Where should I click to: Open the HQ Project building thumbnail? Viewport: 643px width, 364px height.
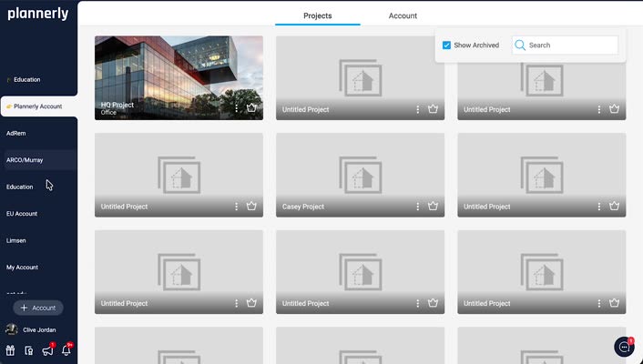(x=179, y=78)
